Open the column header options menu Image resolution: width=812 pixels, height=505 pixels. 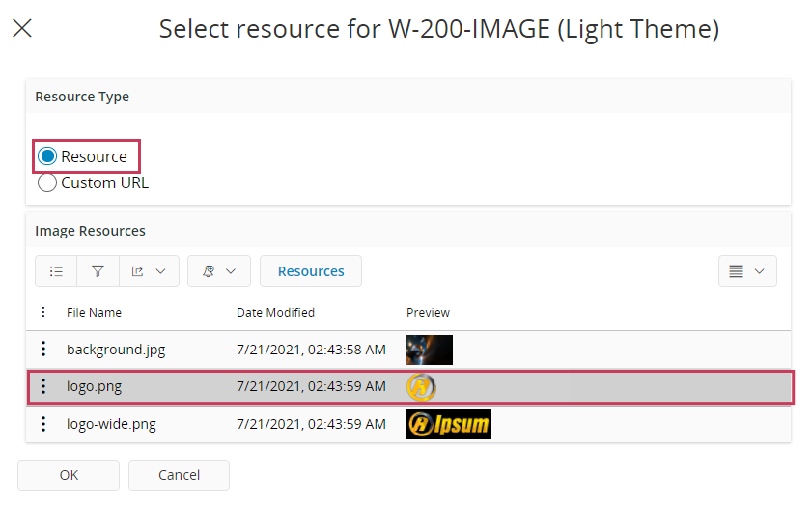(x=42, y=312)
